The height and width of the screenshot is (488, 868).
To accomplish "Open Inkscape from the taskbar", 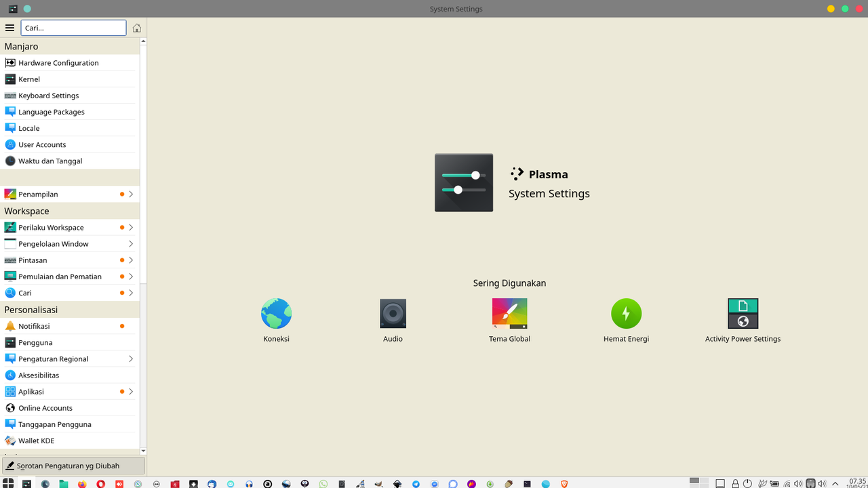I will coord(397,484).
